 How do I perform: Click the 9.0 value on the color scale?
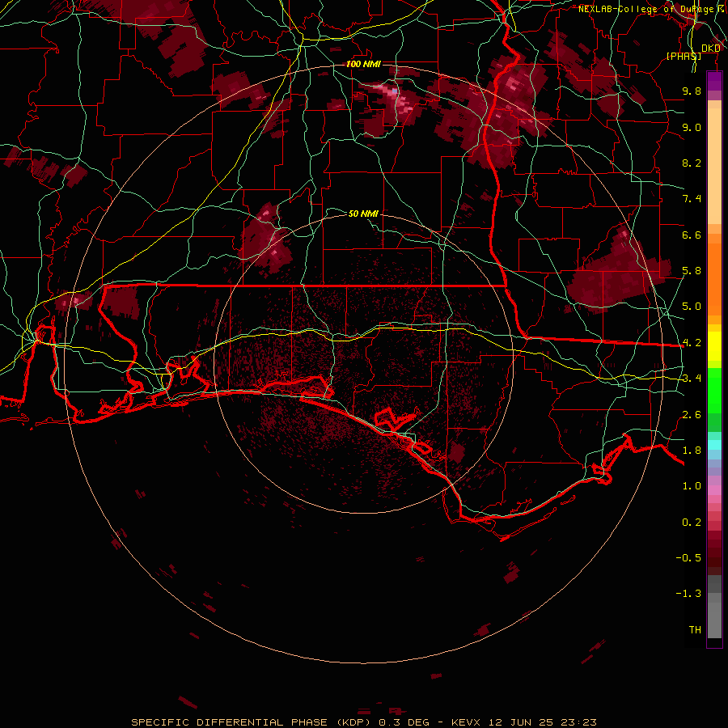pyautogui.click(x=692, y=127)
